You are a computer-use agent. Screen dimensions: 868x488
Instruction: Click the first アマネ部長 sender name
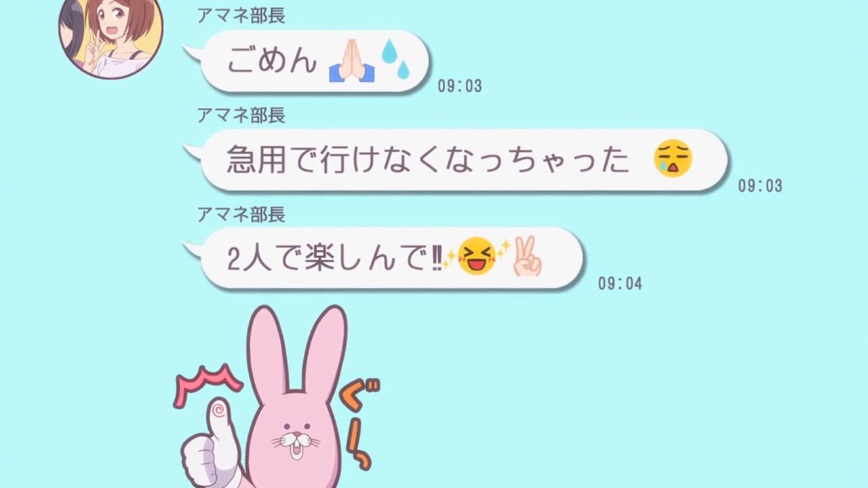pyautogui.click(x=241, y=16)
